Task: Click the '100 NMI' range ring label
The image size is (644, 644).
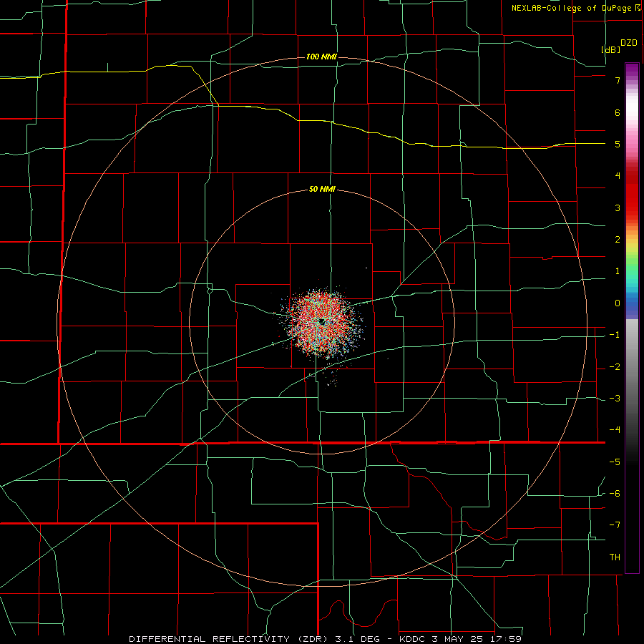Action: click(x=321, y=57)
